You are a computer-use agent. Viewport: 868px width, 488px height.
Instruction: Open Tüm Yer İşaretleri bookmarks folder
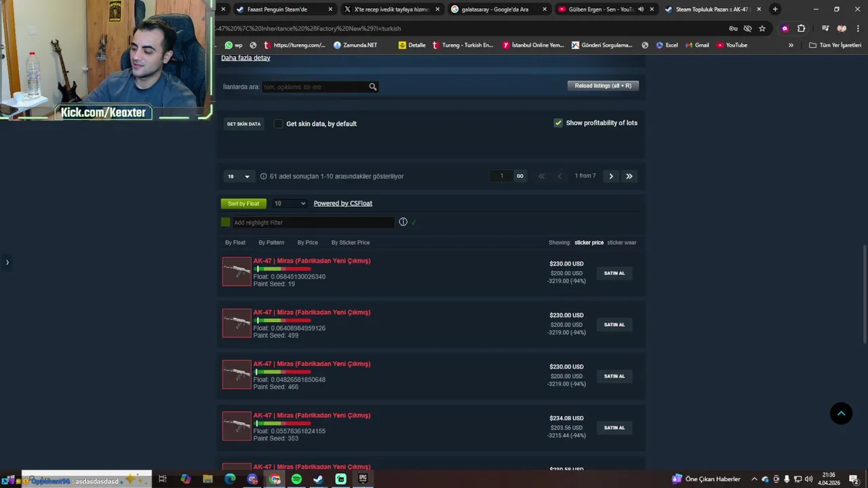835,45
